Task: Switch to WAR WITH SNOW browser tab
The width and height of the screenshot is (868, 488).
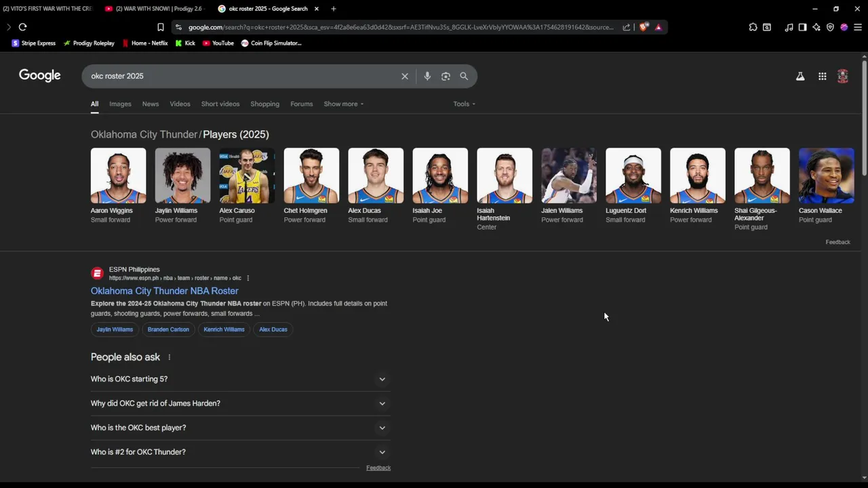Action: 156,9
